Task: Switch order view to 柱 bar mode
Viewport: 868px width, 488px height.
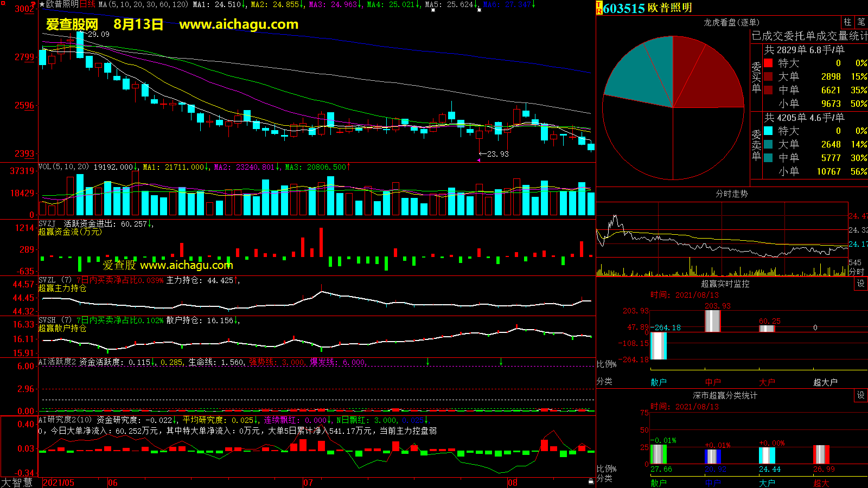Action: click(847, 22)
